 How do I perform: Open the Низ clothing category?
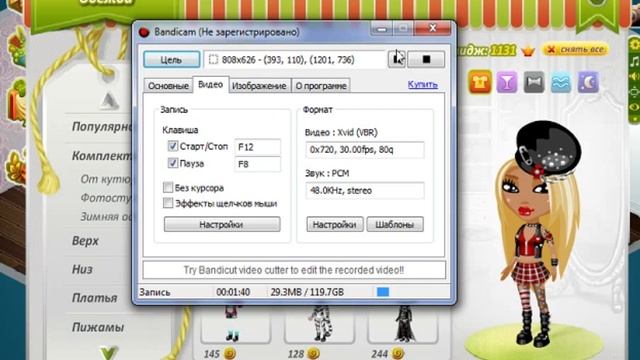click(82, 269)
